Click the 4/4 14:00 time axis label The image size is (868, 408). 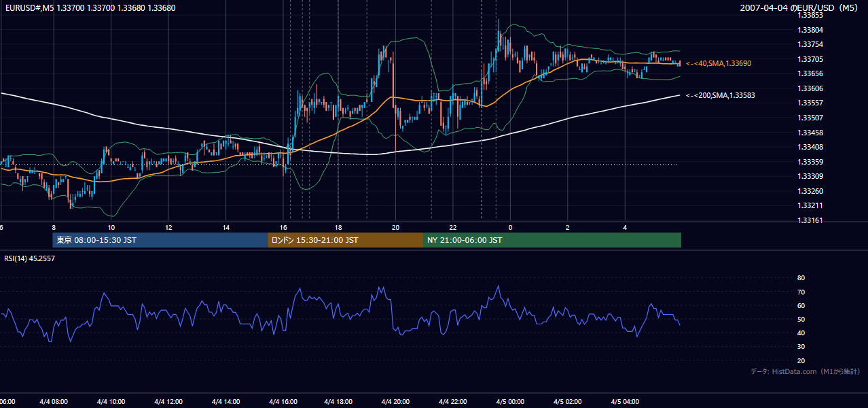225,402
